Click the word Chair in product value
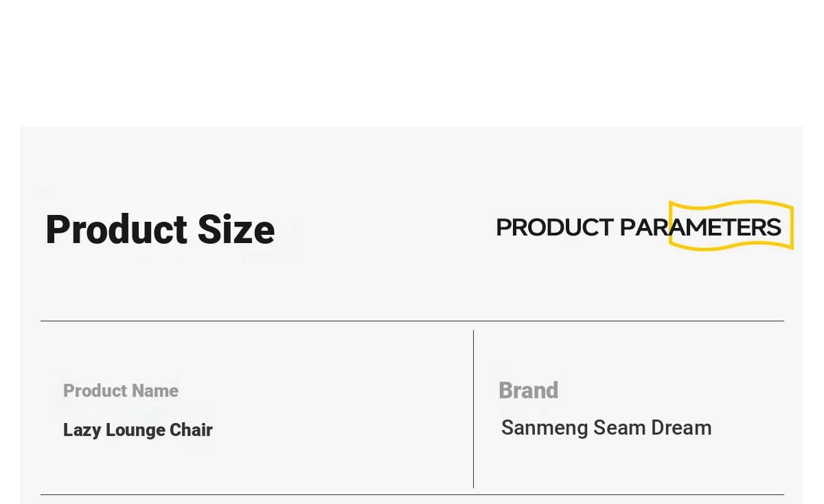The width and height of the screenshot is (824, 504). (x=192, y=430)
